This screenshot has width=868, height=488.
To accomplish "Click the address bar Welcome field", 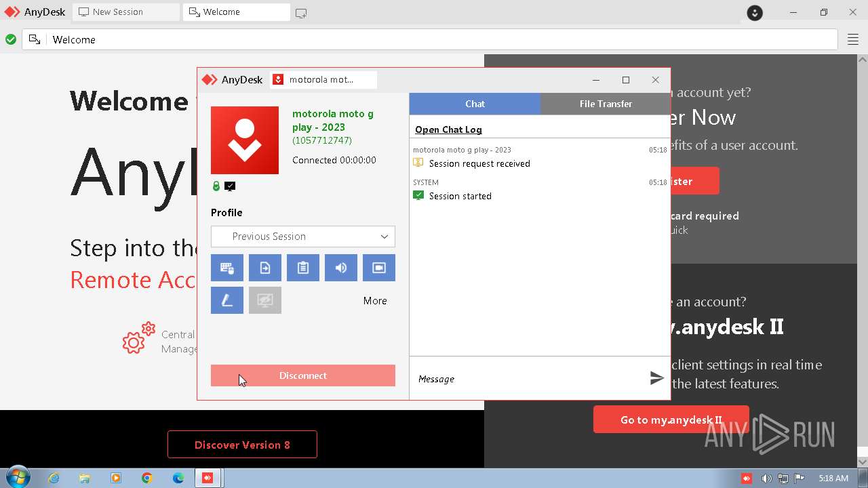I will pyautogui.click(x=431, y=39).
